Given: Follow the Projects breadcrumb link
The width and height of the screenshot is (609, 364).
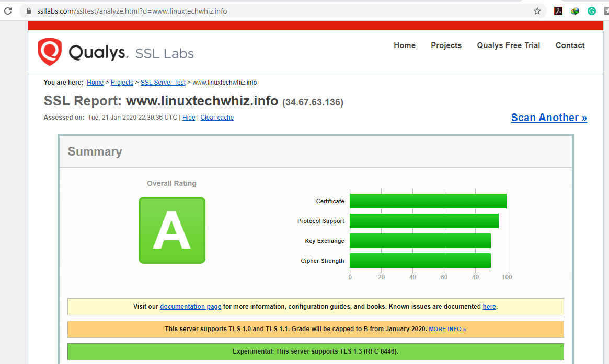Looking at the screenshot, I should click(122, 83).
